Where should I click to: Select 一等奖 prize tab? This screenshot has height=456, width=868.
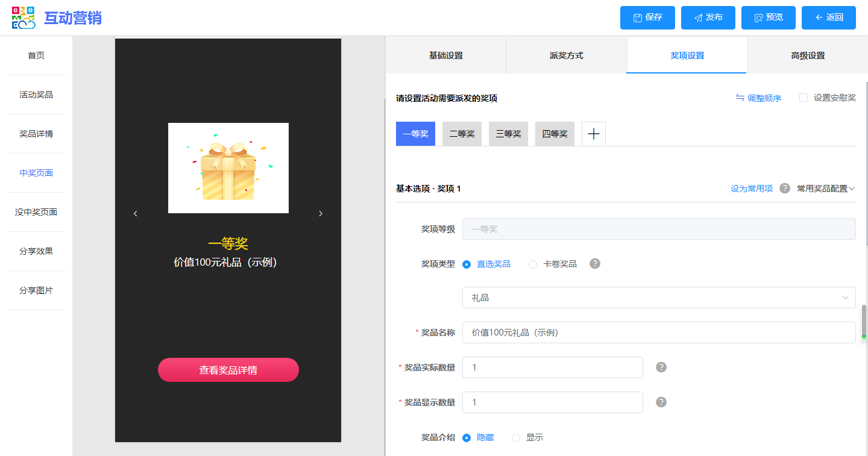415,134
